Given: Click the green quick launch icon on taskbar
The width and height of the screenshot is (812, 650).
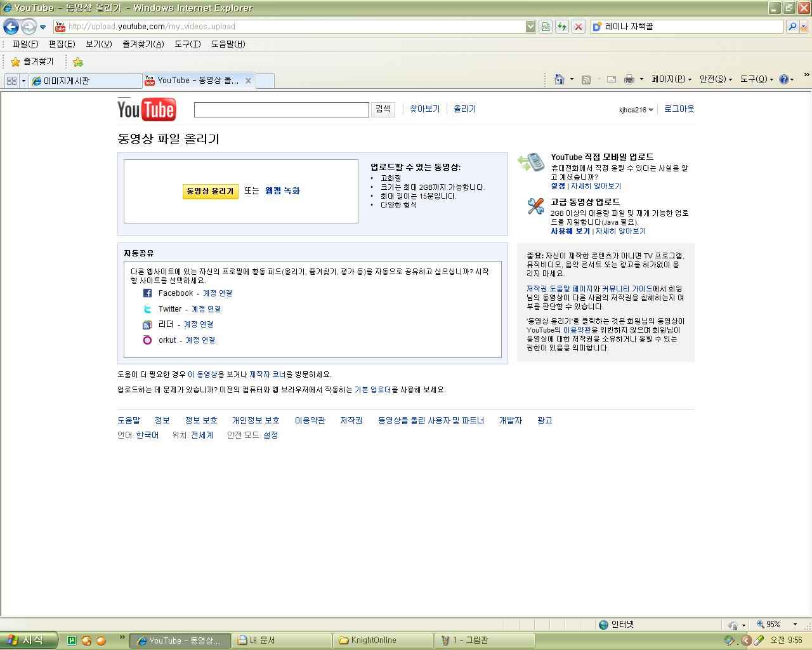Looking at the screenshot, I should click(x=72, y=640).
